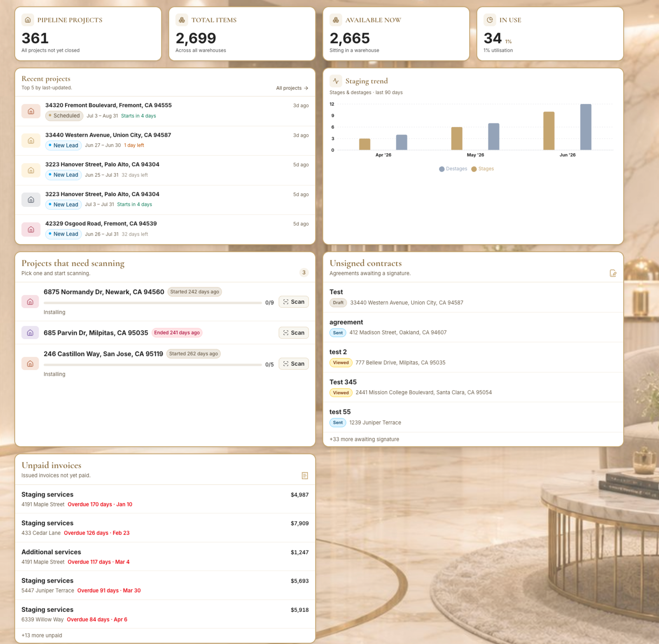659x644 pixels.
Task: Open the $4,987 Staging services invoice
Action: 165,499
